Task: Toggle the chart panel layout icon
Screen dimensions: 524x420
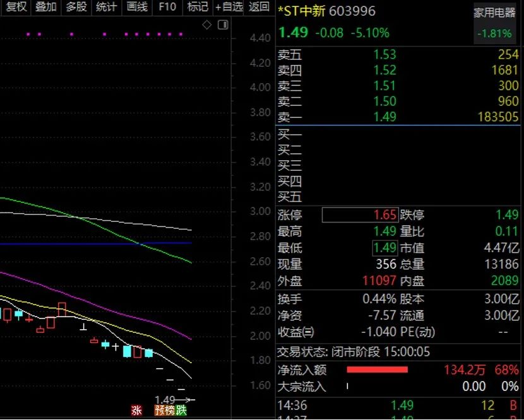Action: click(x=222, y=25)
